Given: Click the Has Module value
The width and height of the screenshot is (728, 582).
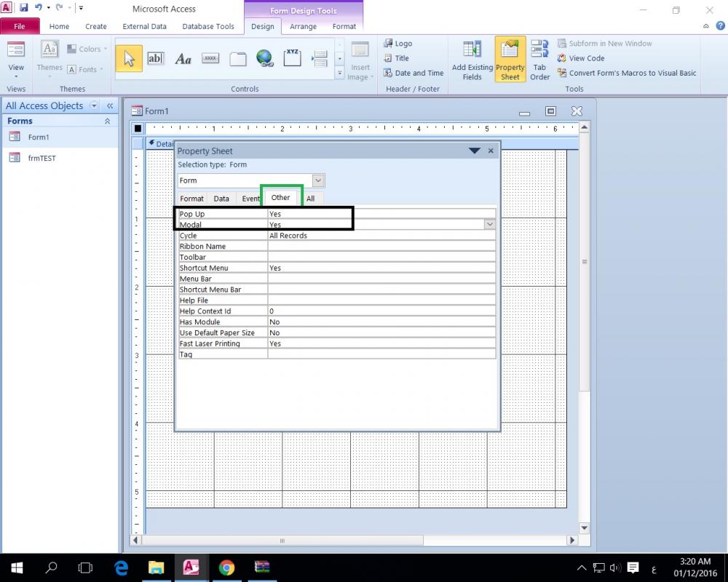Looking at the screenshot, I should tap(381, 322).
